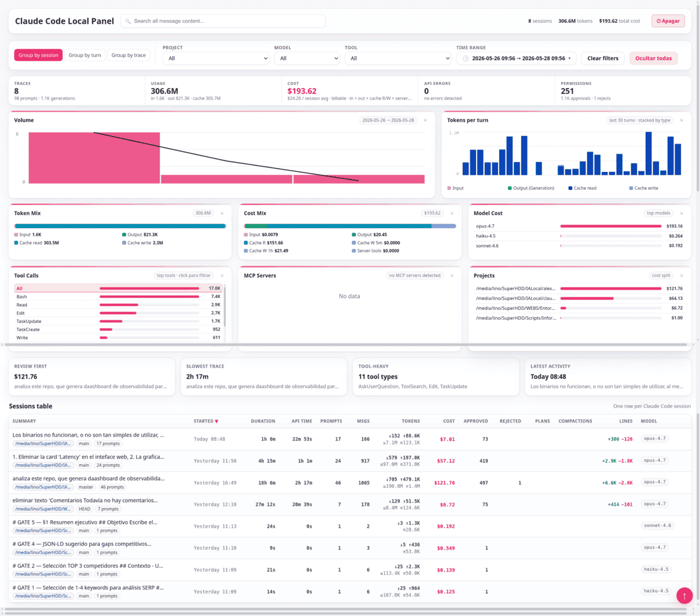
Task: Open the Tool filter dropdown
Action: [x=398, y=58]
